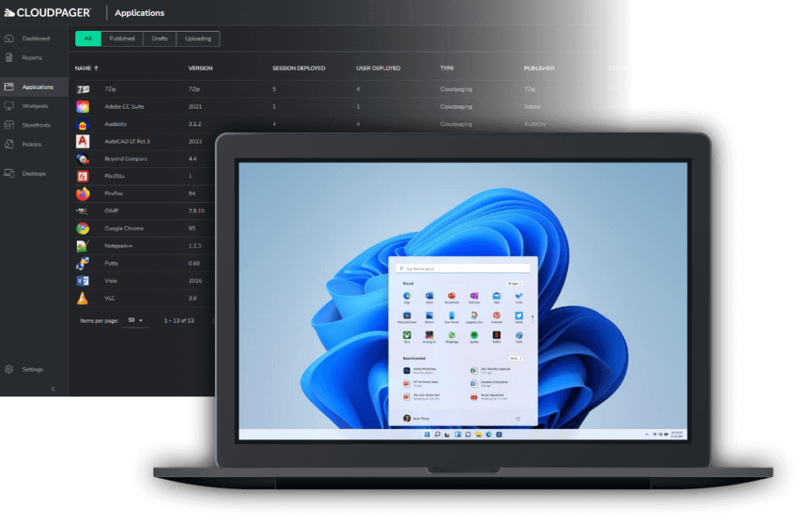
Task: Sort by TYPE column header
Action: click(x=447, y=68)
